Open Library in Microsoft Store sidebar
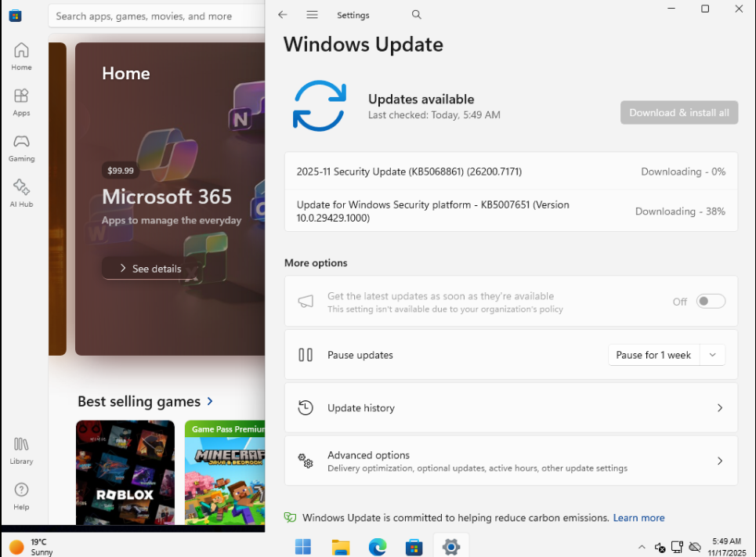 coord(21,450)
